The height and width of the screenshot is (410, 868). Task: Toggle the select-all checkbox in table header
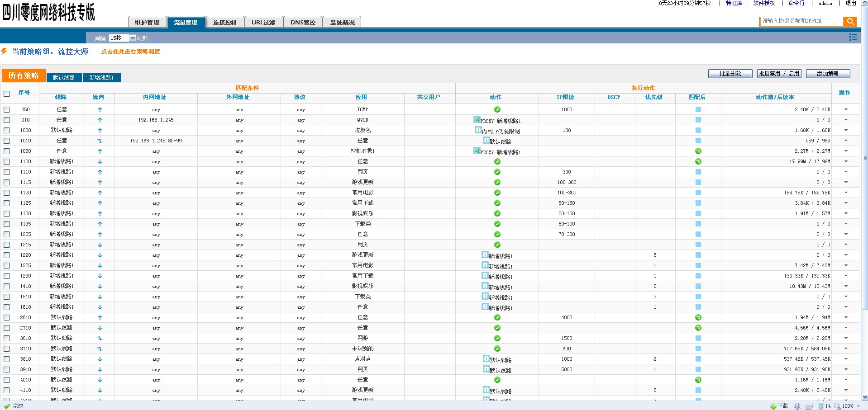6,94
